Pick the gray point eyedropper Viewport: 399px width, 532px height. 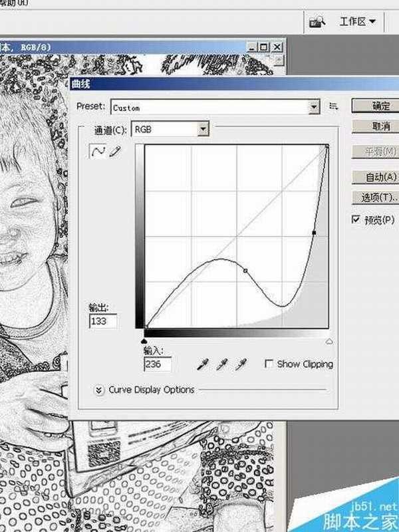coord(222,364)
